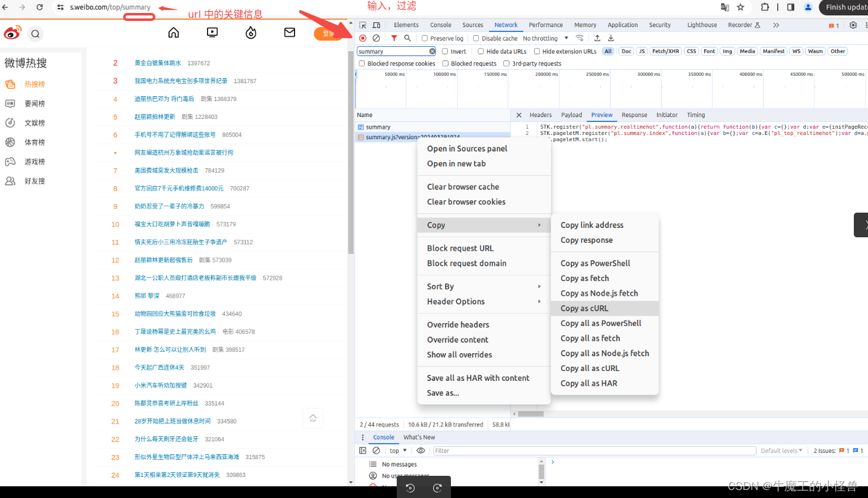Create live expression eye icon
The width and height of the screenshot is (868, 498).
point(421,451)
